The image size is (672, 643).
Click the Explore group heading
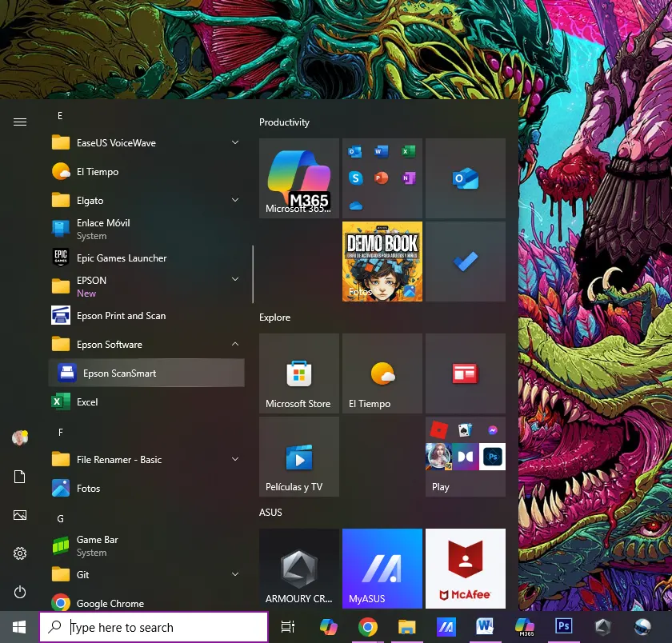pyautogui.click(x=274, y=318)
